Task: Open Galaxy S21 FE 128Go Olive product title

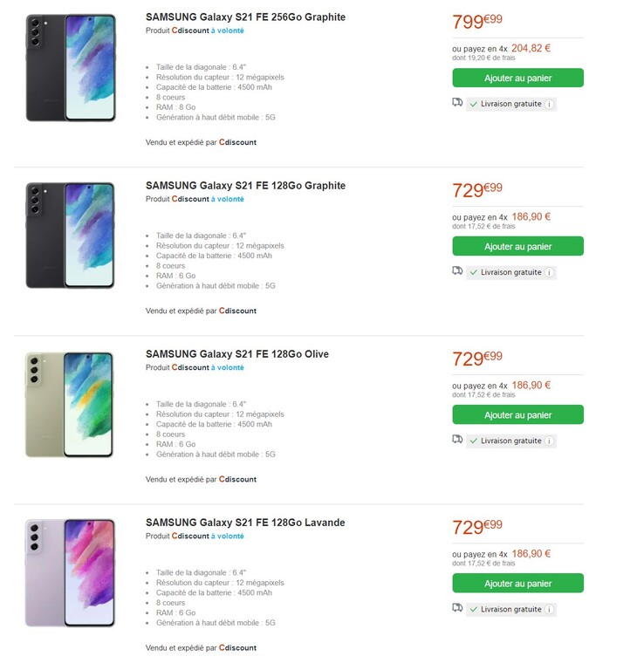Action: [236, 354]
